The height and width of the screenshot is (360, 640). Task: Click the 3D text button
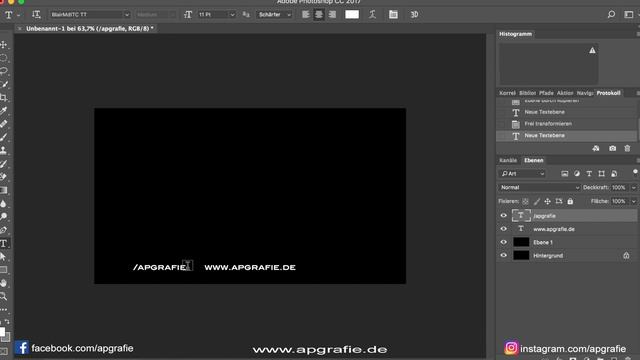pos(414,15)
